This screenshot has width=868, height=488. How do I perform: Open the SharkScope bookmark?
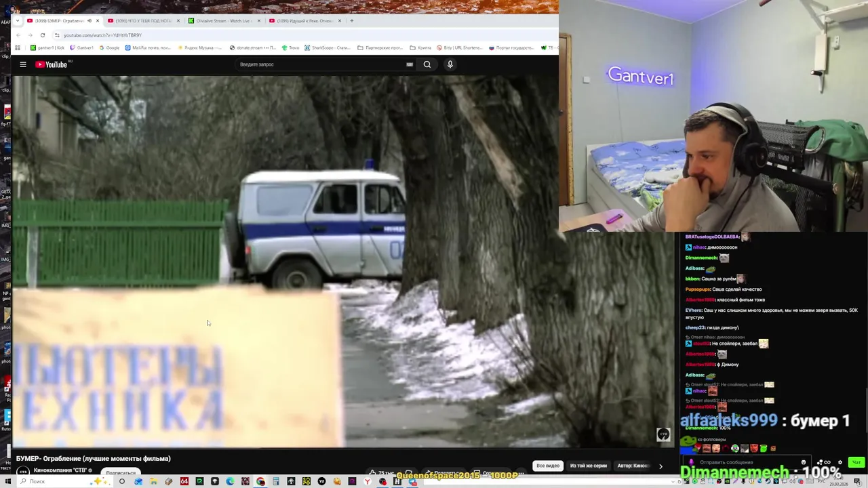coord(328,48)
